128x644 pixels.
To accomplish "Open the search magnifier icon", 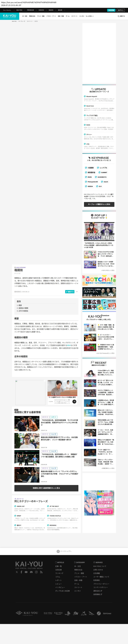I will (x=118, y=16).
